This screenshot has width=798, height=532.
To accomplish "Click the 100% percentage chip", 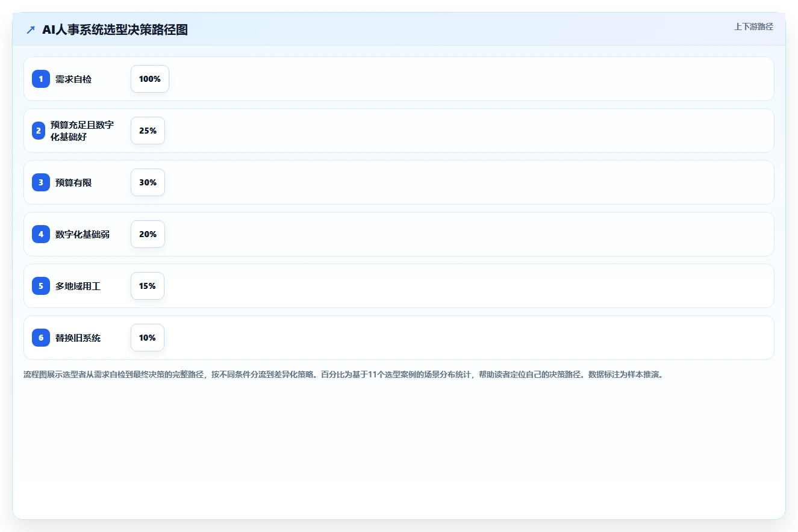I will tap(150, 79).
